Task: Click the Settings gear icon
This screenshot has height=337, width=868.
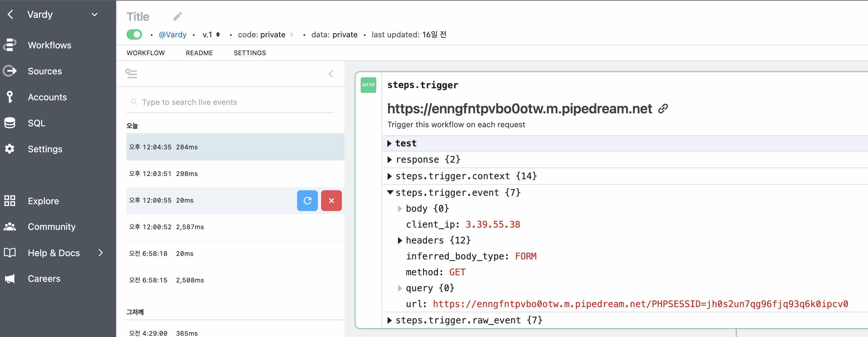Action: 10,149
